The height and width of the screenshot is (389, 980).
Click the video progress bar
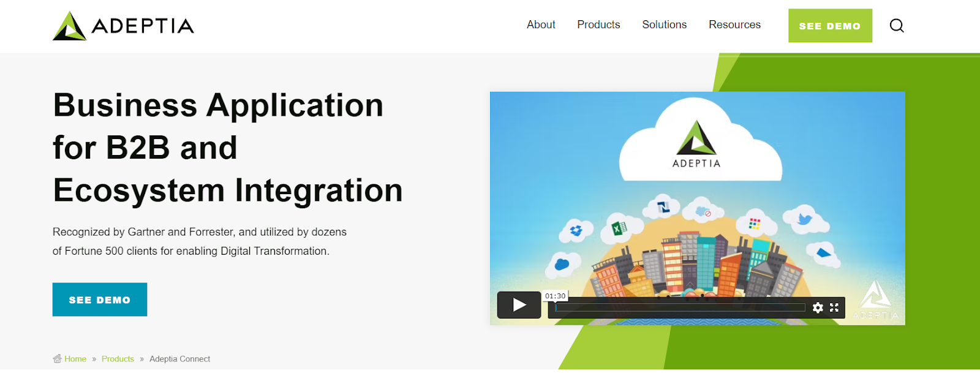pos(680,308)
